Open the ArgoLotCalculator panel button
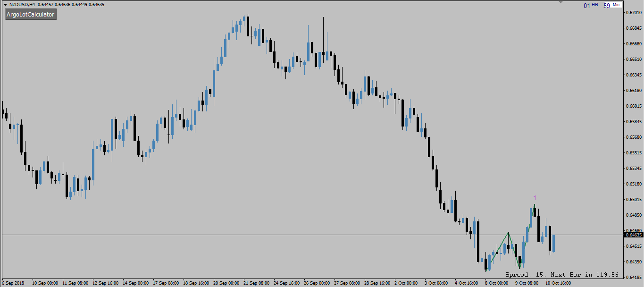 (31, 15)
